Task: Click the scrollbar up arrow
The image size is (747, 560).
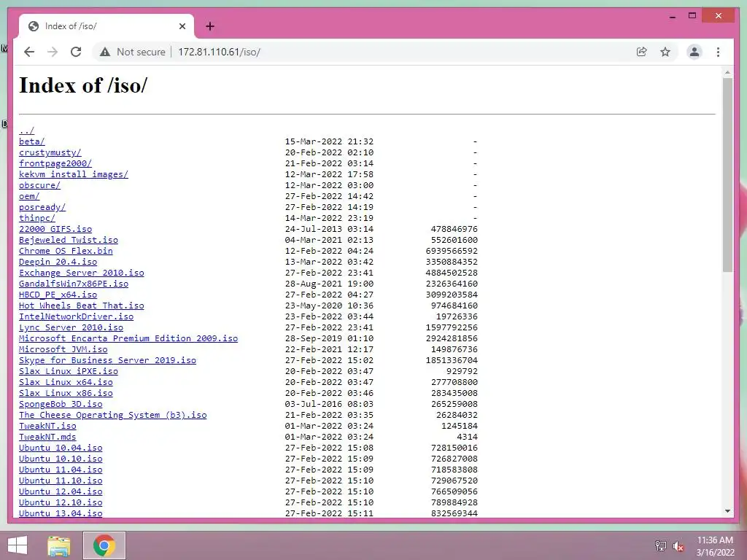Action: point(727,73)
